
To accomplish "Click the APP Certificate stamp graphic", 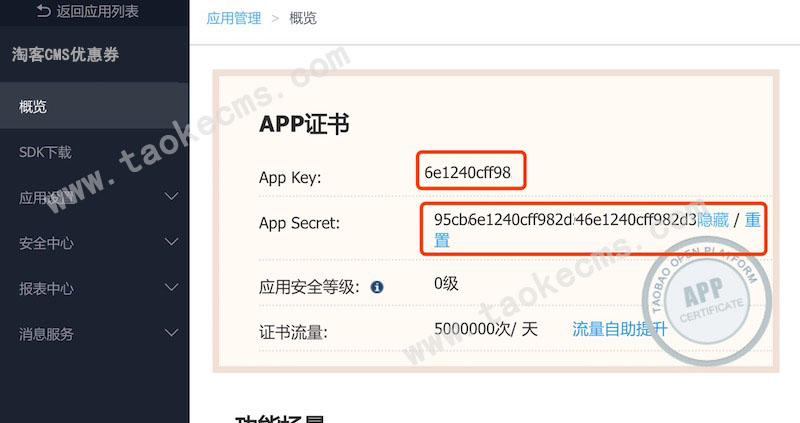I will (707, 302).
